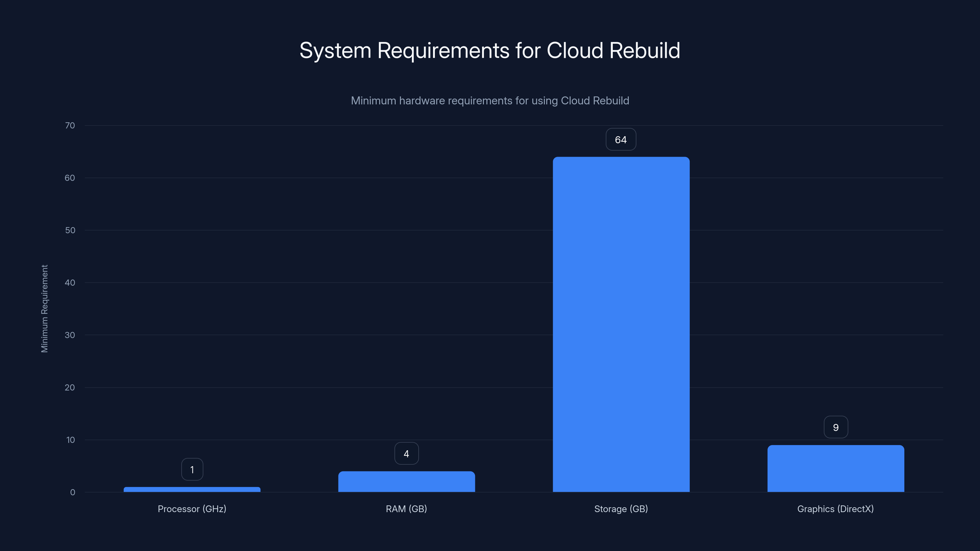980x551 pixels.
Task: Click the Processor (GHz) axis label
Action: 192,509
